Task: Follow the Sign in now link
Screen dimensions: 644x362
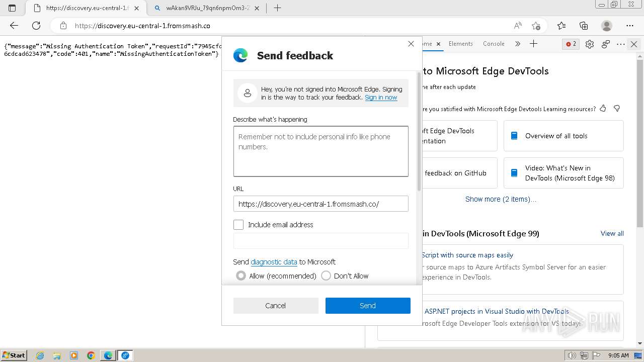Action: point(381,98)
